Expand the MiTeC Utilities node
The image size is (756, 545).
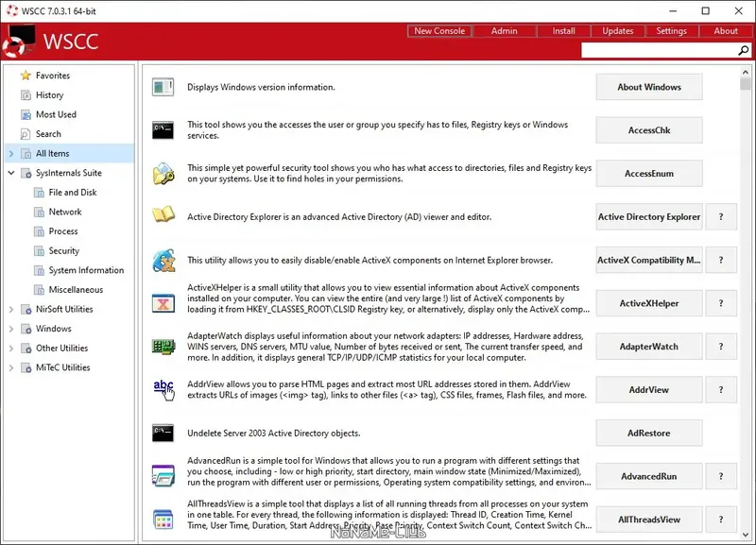coord(10,367)
